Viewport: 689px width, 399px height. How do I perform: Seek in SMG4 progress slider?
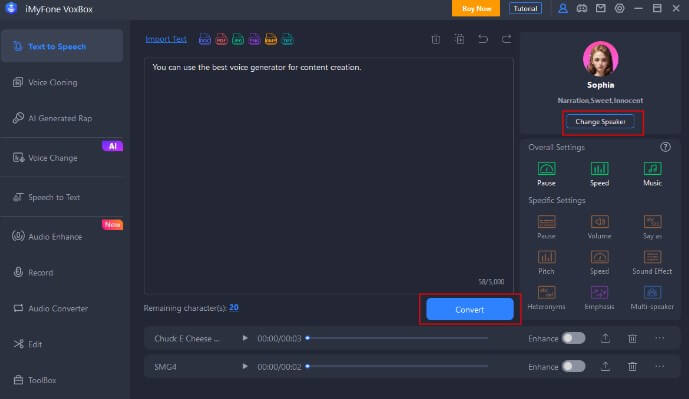point(397,366)
